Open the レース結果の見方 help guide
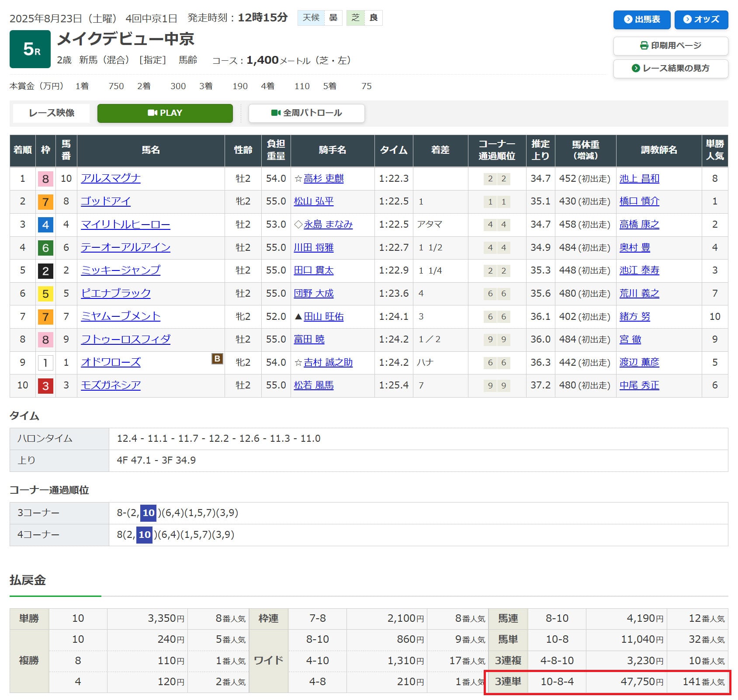Screen dimensions: 738x700 click(670, 69)
